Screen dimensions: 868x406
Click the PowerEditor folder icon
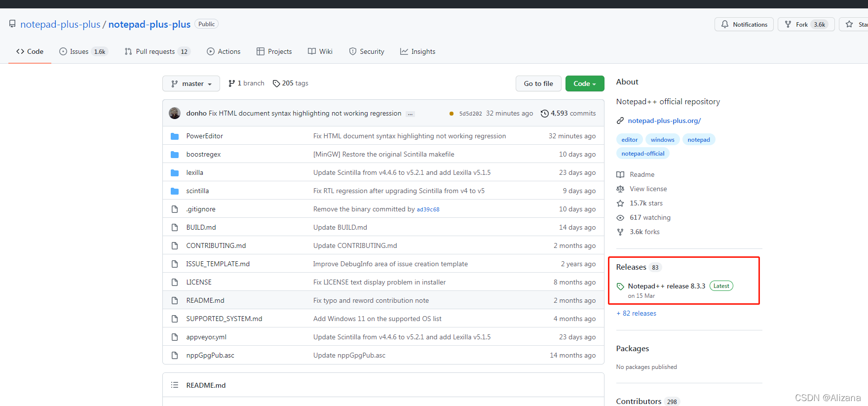(x=175, y=136)
